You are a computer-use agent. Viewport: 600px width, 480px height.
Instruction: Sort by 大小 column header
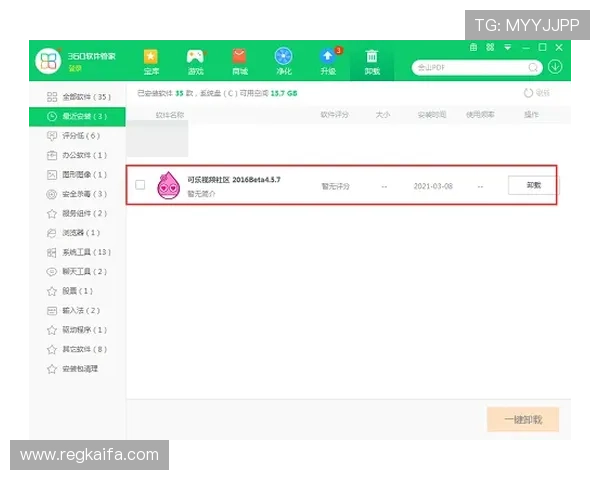383,114
